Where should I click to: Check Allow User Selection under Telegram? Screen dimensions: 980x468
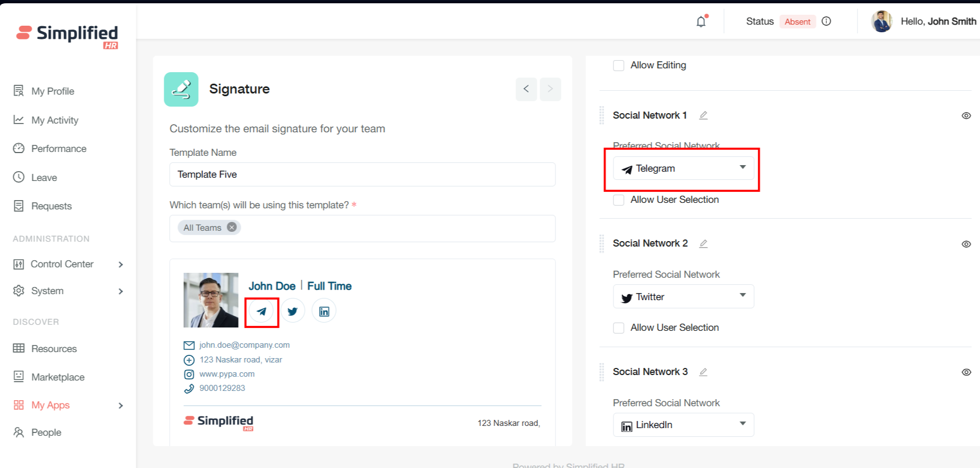(619, 200)
